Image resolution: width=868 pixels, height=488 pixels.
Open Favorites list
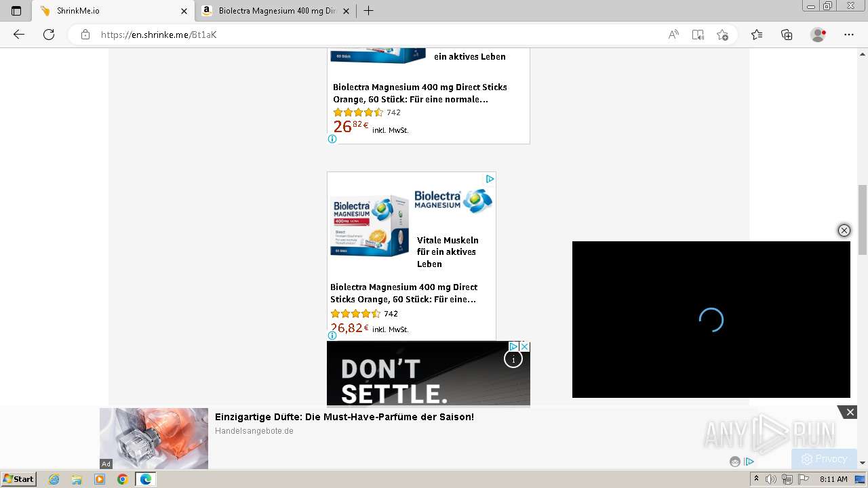(757, 35)
